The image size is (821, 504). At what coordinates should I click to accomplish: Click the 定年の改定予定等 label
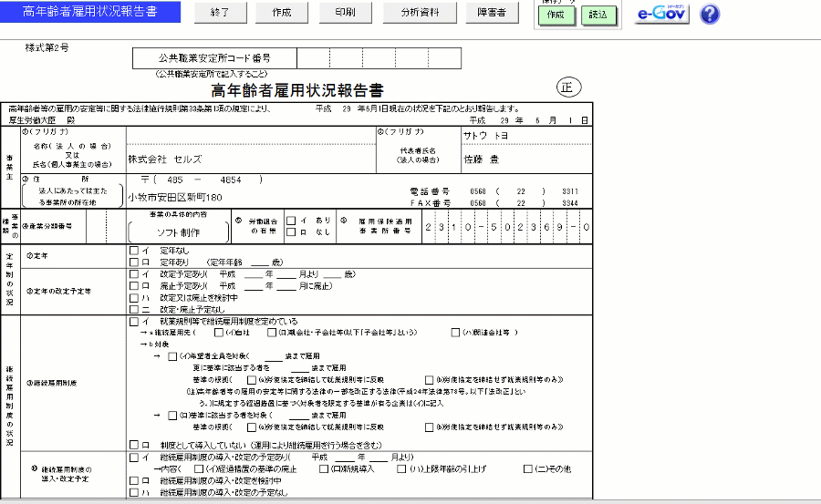pyautogui.click(x=58, y=292)
